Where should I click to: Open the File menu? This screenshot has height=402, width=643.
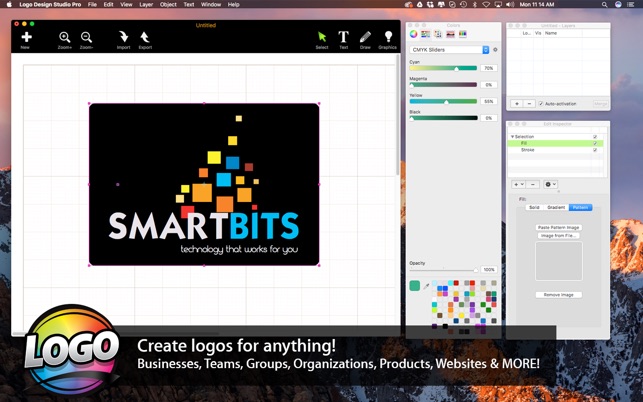pyautogui.click(x=92, y=5)
